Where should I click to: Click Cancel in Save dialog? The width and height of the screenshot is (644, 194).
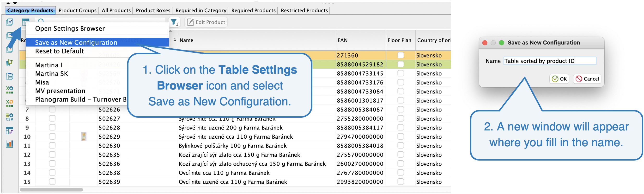[587, 79]
